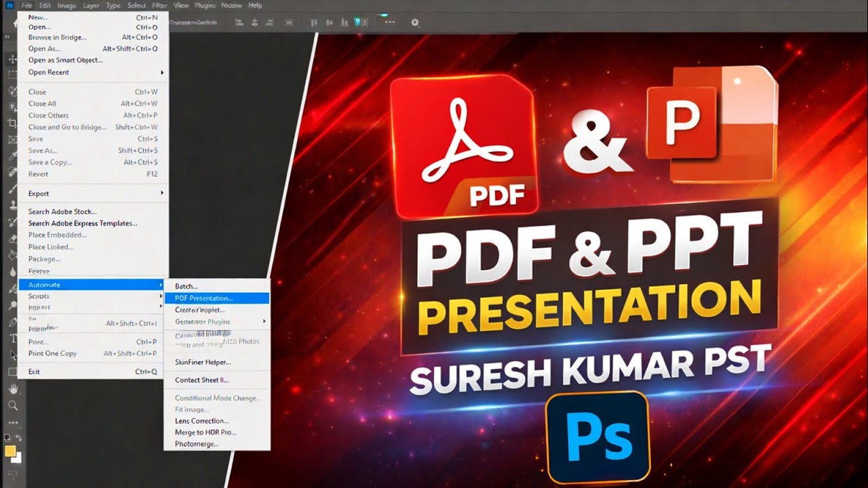Select the Brush tool
This screenshot has width=868, height=488.
12,188
